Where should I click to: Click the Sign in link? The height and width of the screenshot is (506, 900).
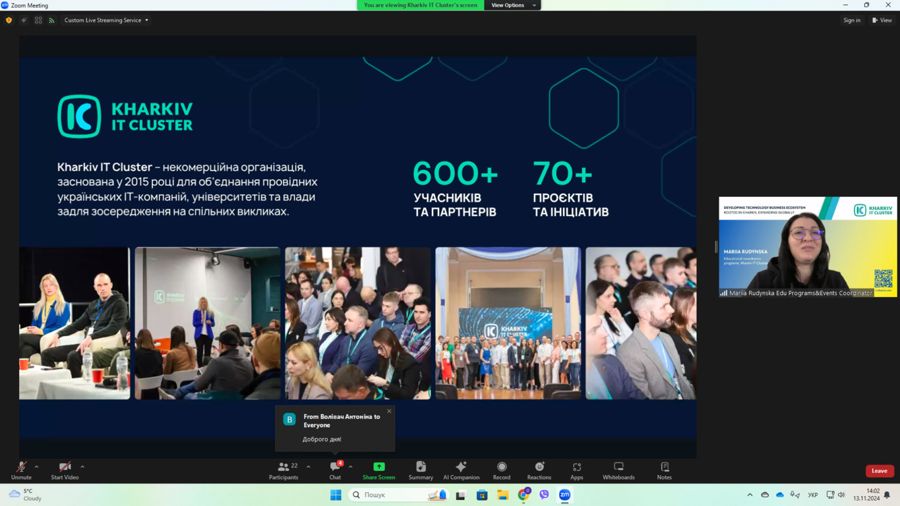pyautogui.click(x=852, y=20)
